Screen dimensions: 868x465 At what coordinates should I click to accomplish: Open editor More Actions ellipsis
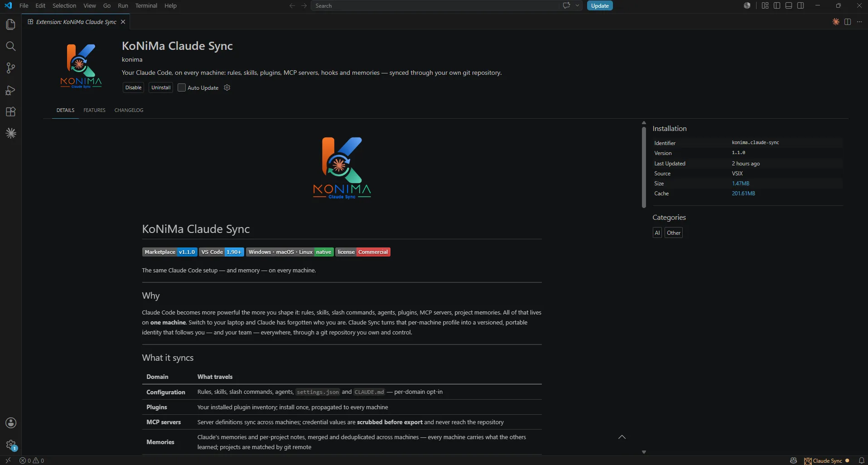point(859,22)
